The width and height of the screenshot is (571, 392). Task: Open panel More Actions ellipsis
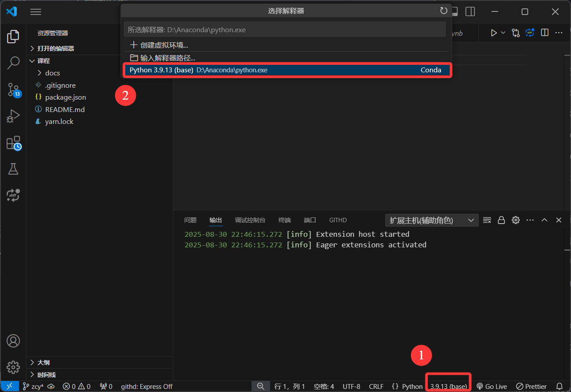click(530, 220)
